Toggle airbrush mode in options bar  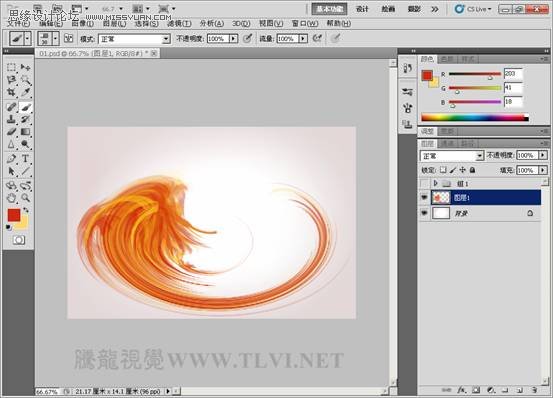coord(317,38)
